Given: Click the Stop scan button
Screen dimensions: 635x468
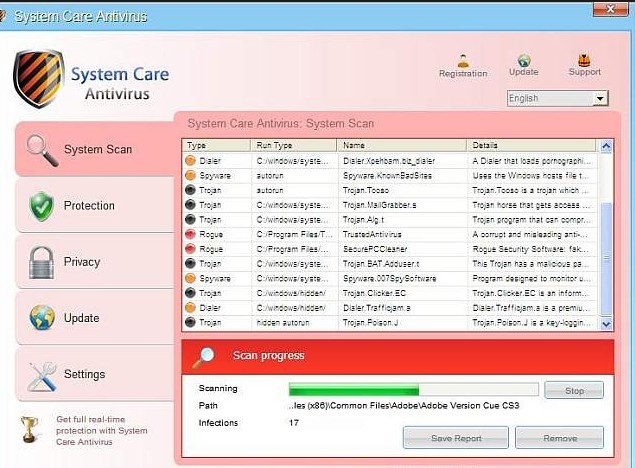Looking at the screenshot, I should (574, 390).
